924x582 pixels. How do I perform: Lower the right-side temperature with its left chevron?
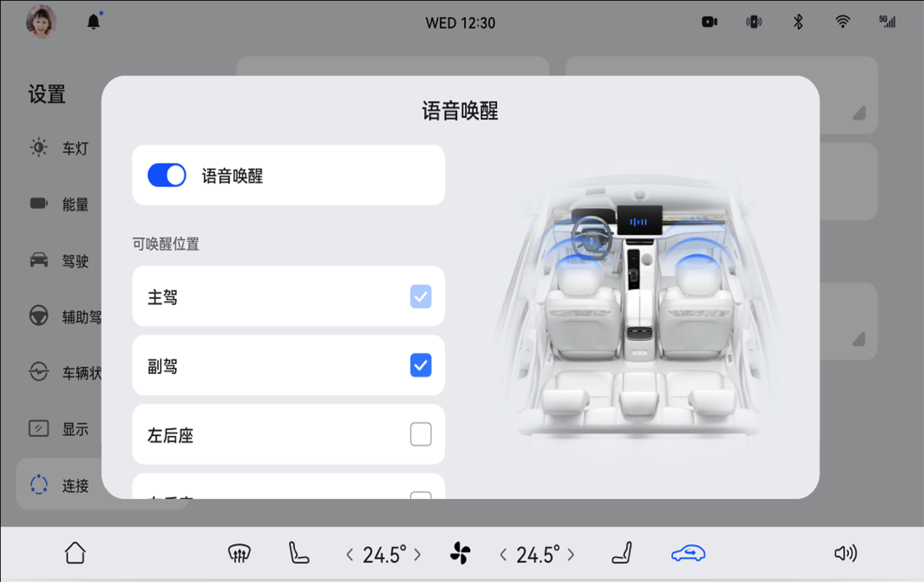(x=503, y=555)
